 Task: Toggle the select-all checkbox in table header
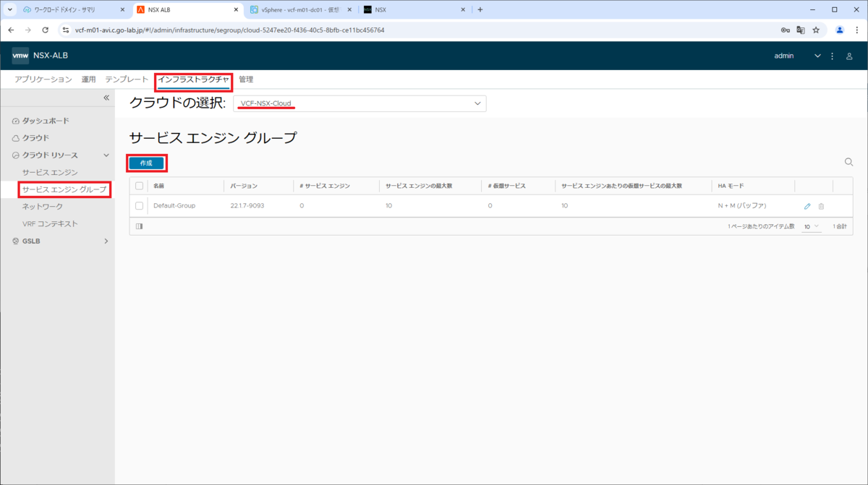(x=140, y=186)
